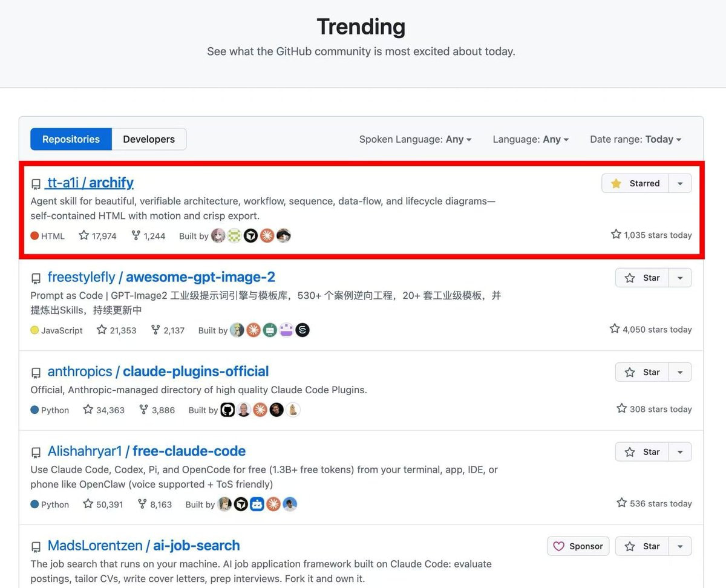Click '1,035 stars today' text
This screenshot has height=588, width=726.
click(x=652, y=235)
